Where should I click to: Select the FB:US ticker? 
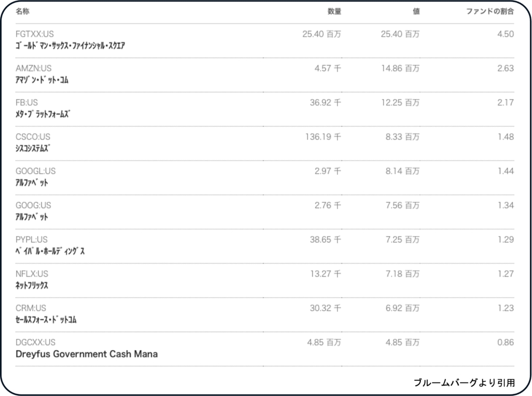coord(27,103)
